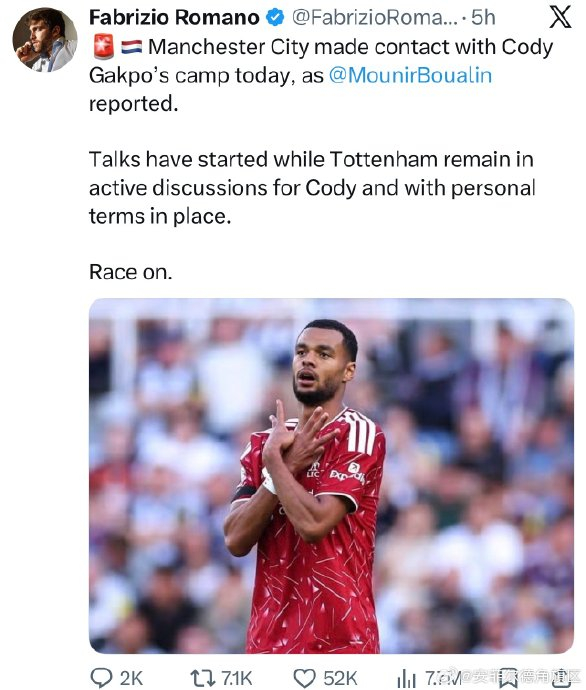
Task: Click the "Race on." tweet text
Action: click(131, 272)
